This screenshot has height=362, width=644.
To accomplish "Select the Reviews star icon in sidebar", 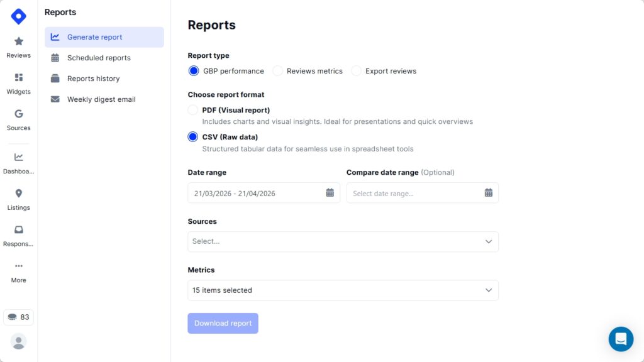I will [18, 41].
